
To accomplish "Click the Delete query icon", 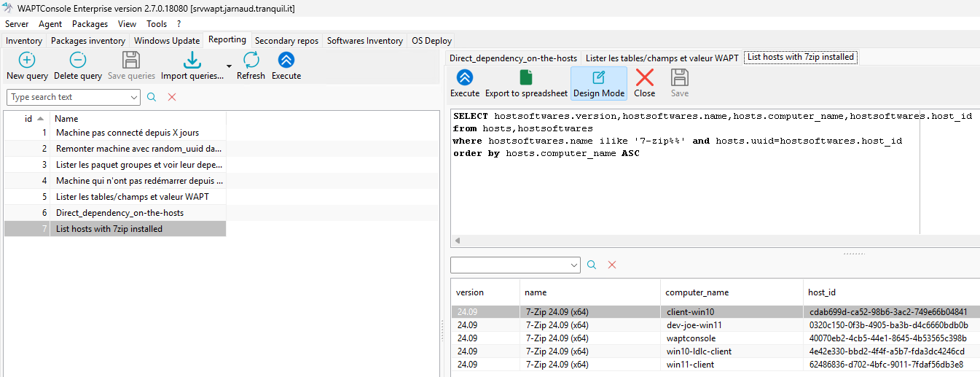I will [78, 61].
